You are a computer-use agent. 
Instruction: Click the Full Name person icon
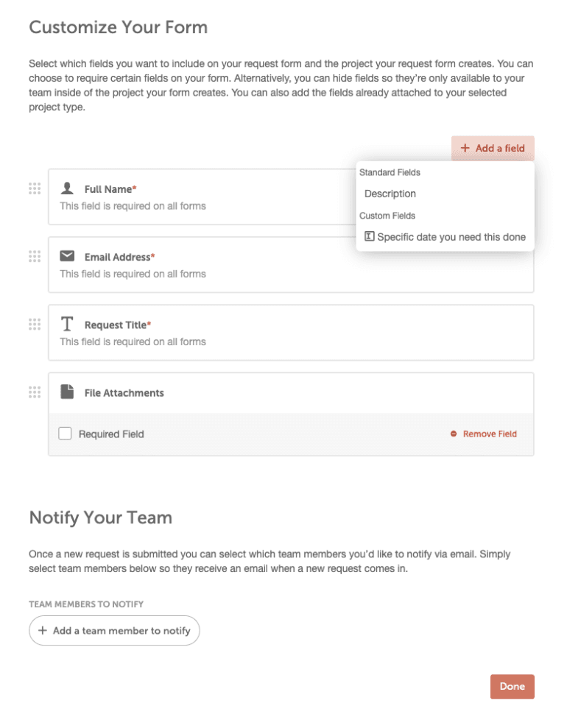click(x=67, y=188)
